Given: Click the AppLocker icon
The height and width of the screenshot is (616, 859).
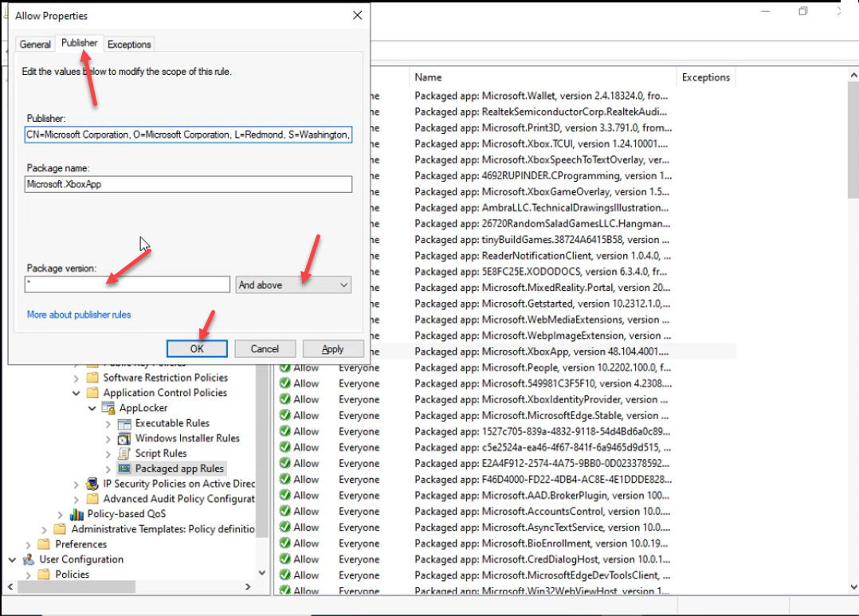Looking at the screenshot, I should (108, 408).
